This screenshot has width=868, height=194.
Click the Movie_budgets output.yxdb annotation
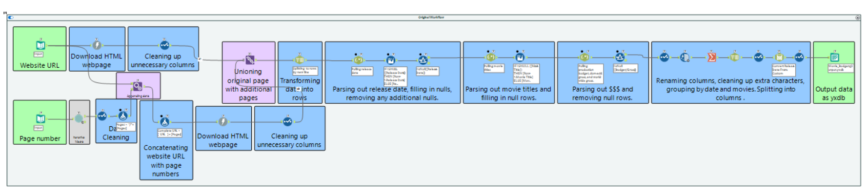841,68
